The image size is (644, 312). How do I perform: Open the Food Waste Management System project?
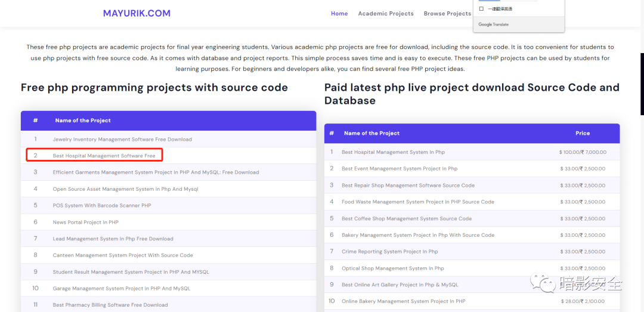(x=417, y=202)
